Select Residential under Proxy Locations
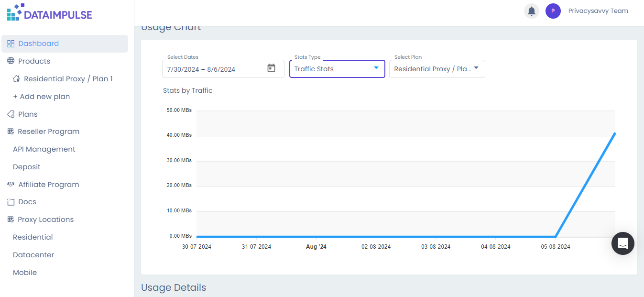The image size is (644, 297). coord(33,237)
